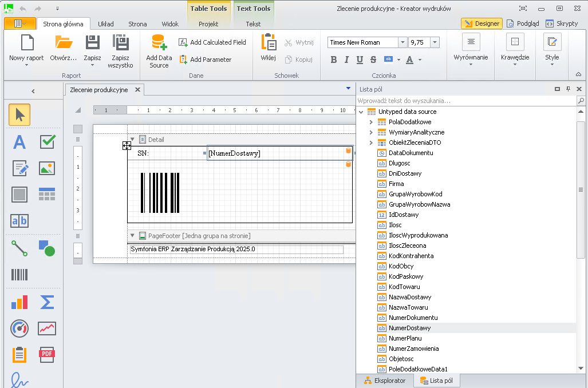The image size is (588, 388).
Task: Choose the PDF Content tool
Action: click(47, 355)
